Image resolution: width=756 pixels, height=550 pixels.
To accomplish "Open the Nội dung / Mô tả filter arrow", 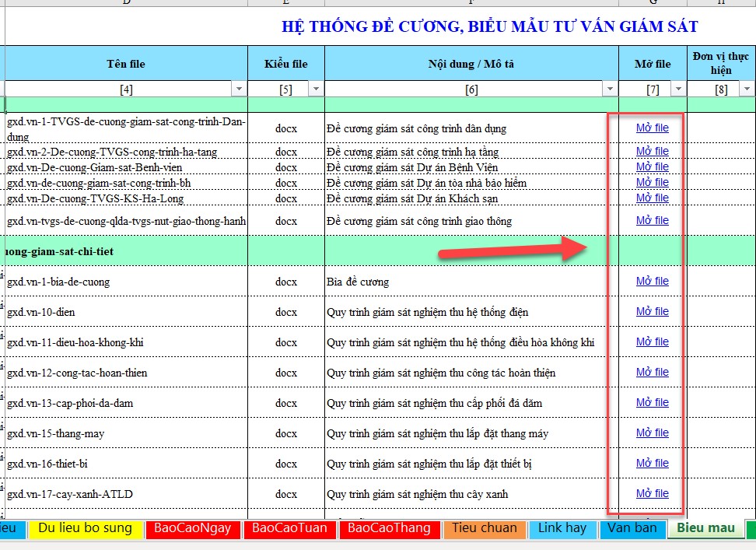I will (610, 89).
